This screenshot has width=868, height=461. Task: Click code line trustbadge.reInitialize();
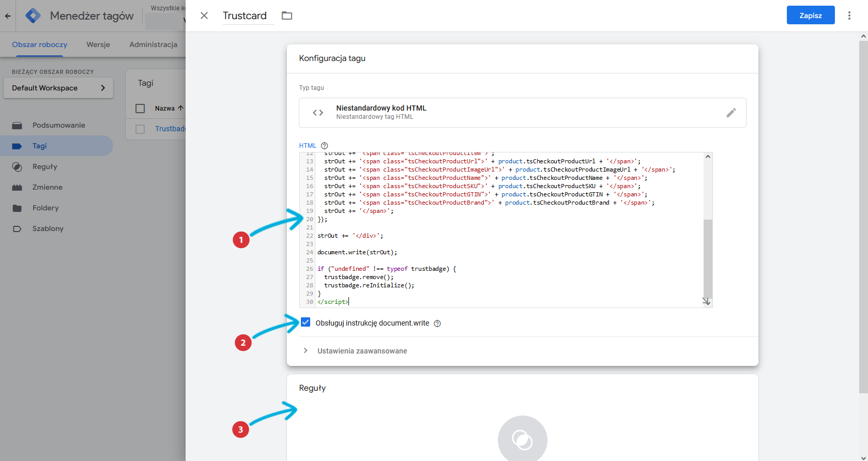click(369, 285)
